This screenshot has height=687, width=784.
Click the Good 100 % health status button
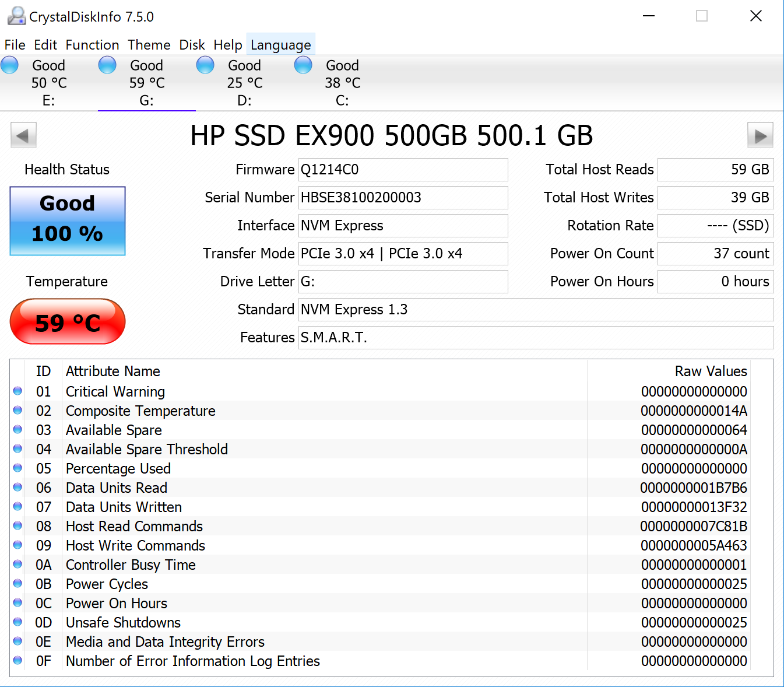tap(68, 220)
